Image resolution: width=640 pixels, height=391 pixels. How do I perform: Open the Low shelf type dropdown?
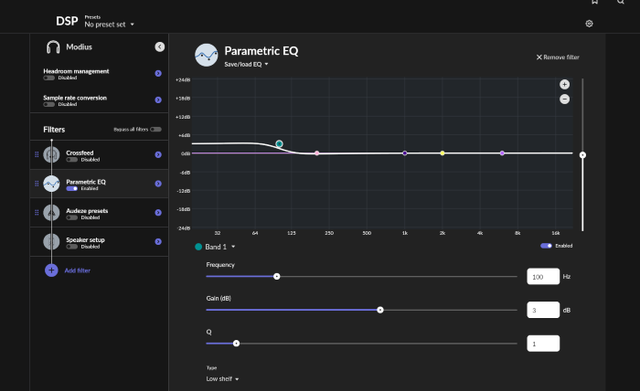[222, 379]
